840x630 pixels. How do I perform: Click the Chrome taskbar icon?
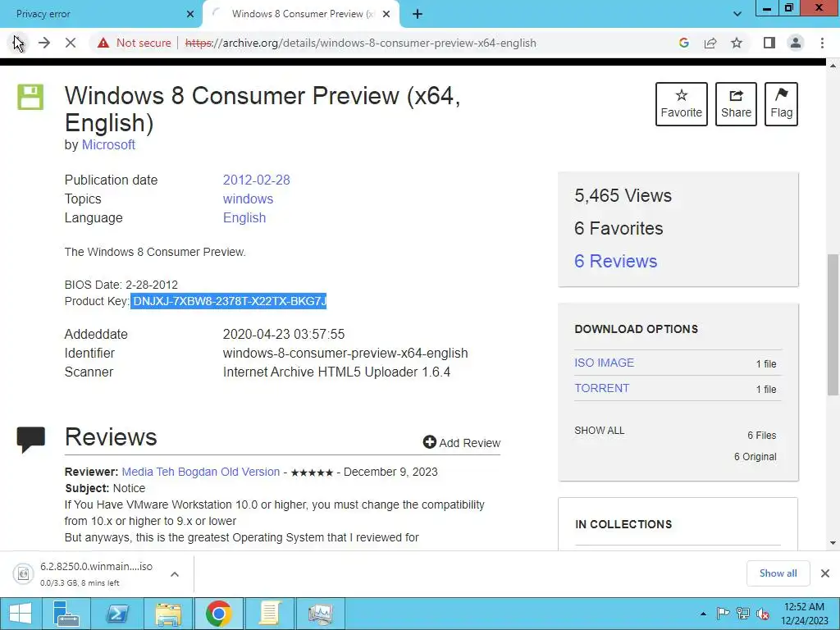218,614
